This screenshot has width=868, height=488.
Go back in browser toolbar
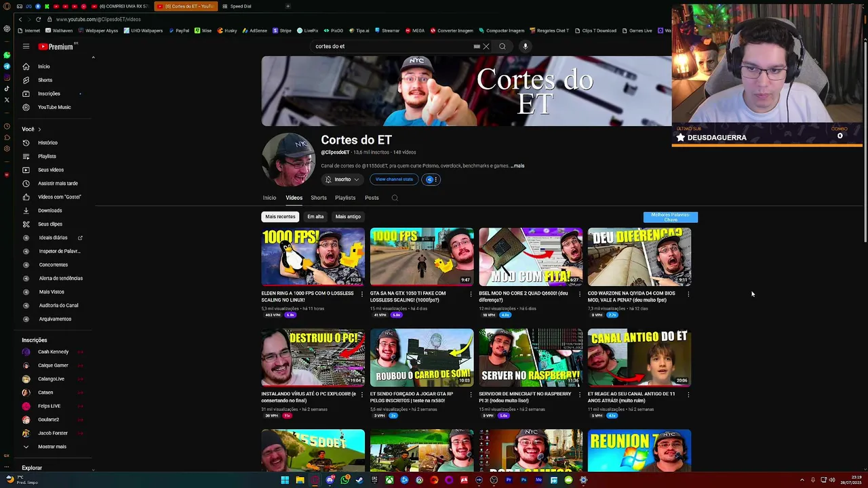click(20, 19)
